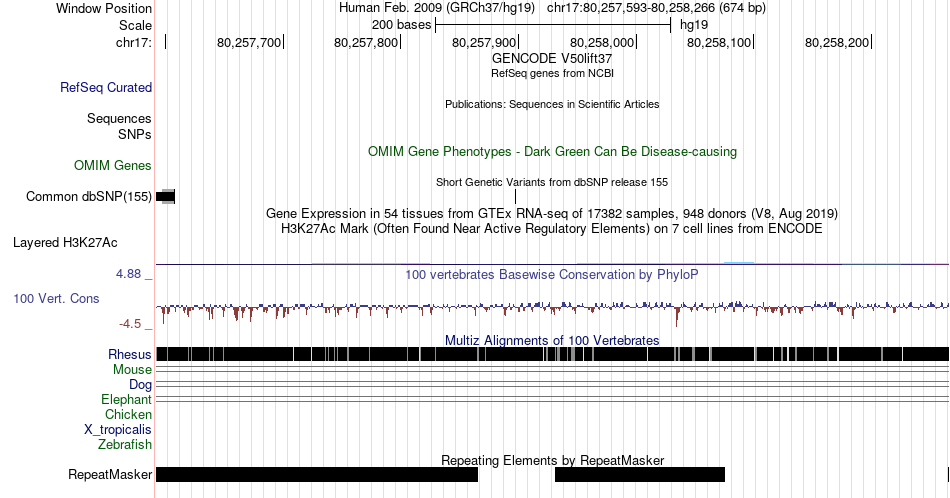Click the Elephant species label

pyautogui.click(x=127, y=400)
